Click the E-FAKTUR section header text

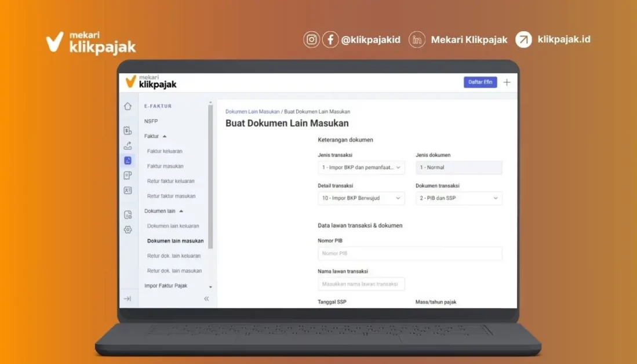click(x=158, y=106)
